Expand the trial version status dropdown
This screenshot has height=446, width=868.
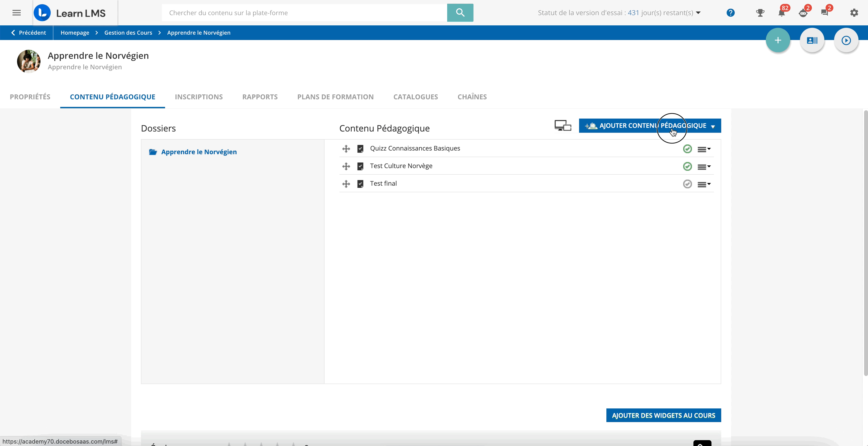[x=698, y=13]
